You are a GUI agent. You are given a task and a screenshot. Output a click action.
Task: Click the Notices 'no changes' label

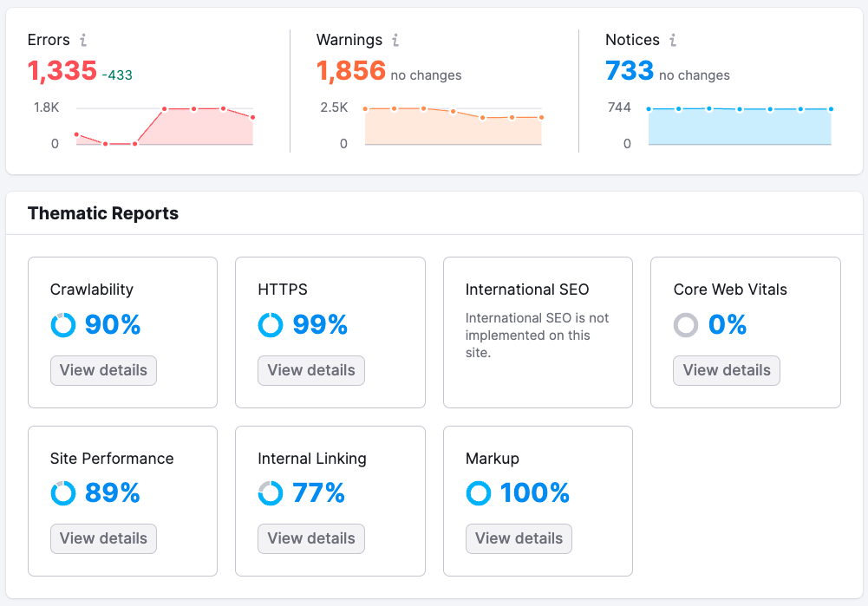695,75
